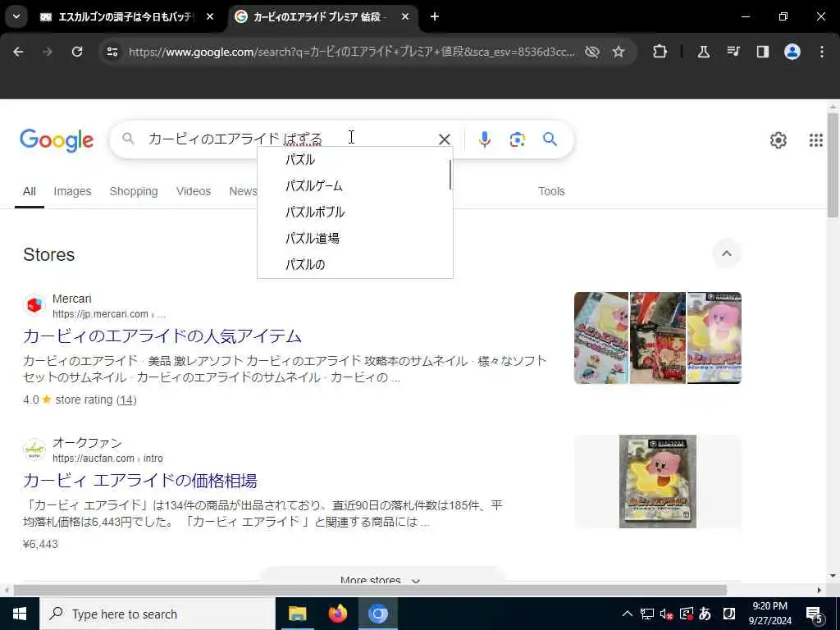Screen dimensions: 840x630
Task: Go back to the previous page
Action: coord(18,52)
